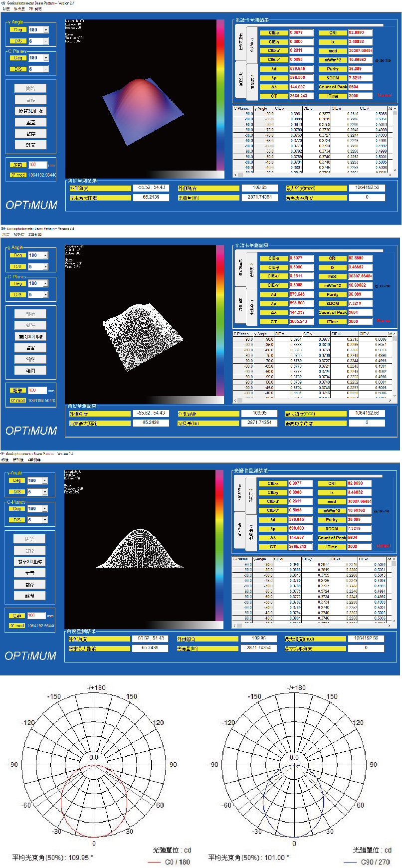The image size is (402, 868).
Task: Click the Goniophotometer app icon in top title bar
Action: pos(3,3)
